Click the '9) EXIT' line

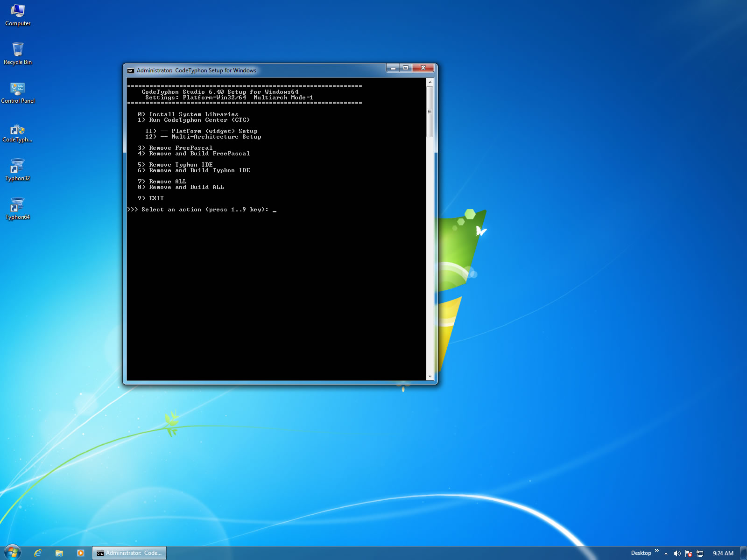click(151, 198)
